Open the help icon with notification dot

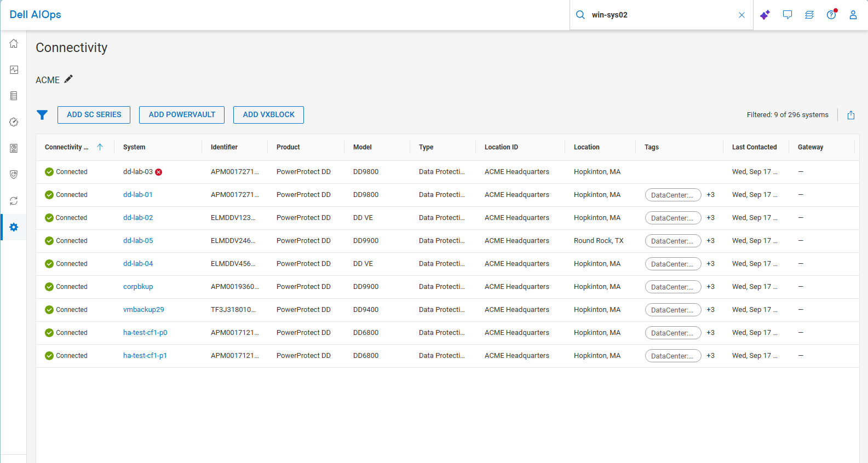[x=832, y=14]
